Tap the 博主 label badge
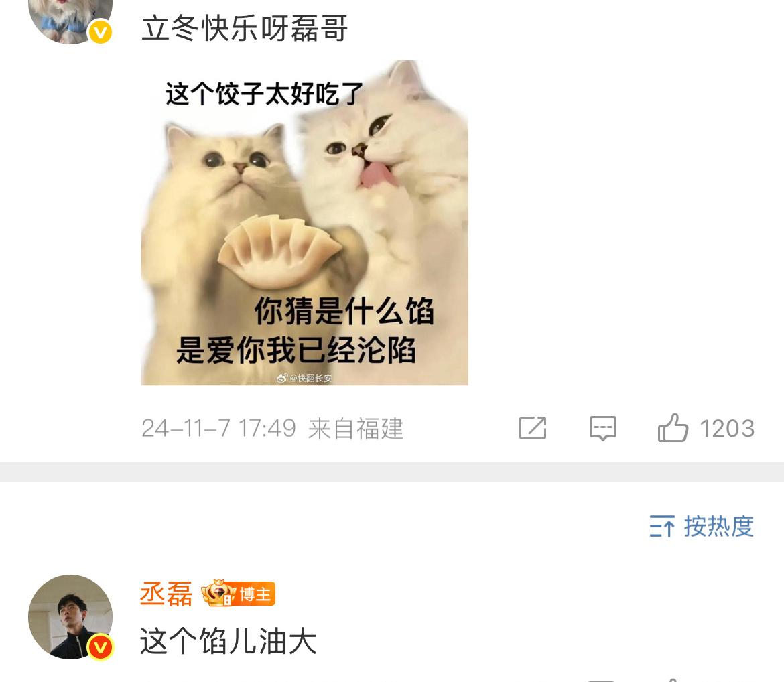This screenshot has height=682, width=784. (x=255, y=594)
